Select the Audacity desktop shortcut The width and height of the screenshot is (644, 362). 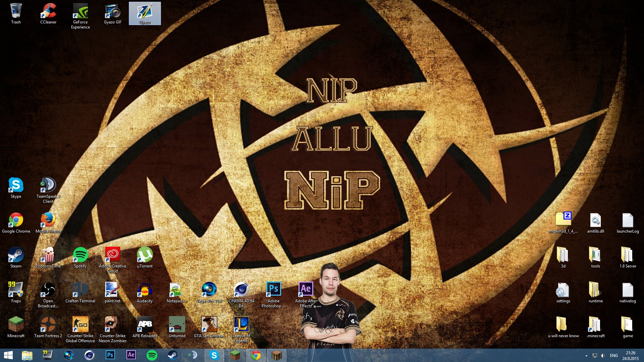click(x=145, y=292)
